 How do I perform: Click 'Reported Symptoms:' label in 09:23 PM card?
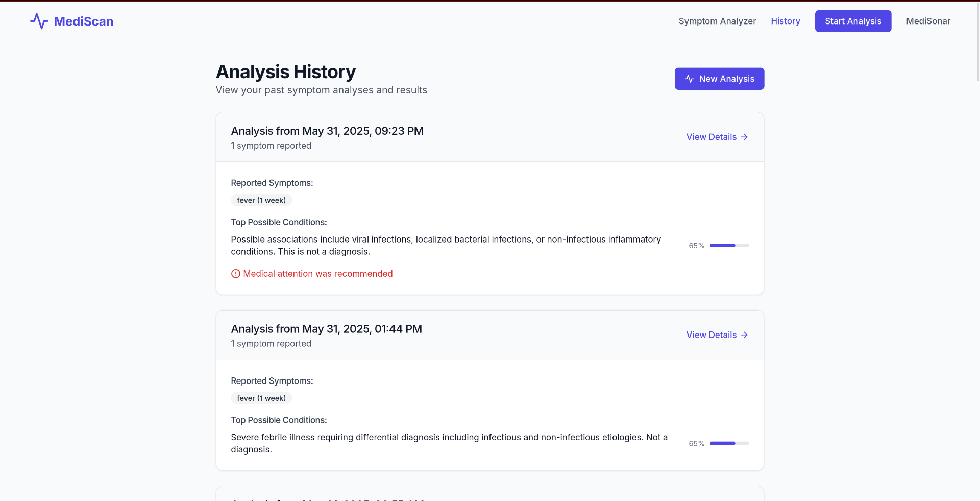[x=272, y=183]
